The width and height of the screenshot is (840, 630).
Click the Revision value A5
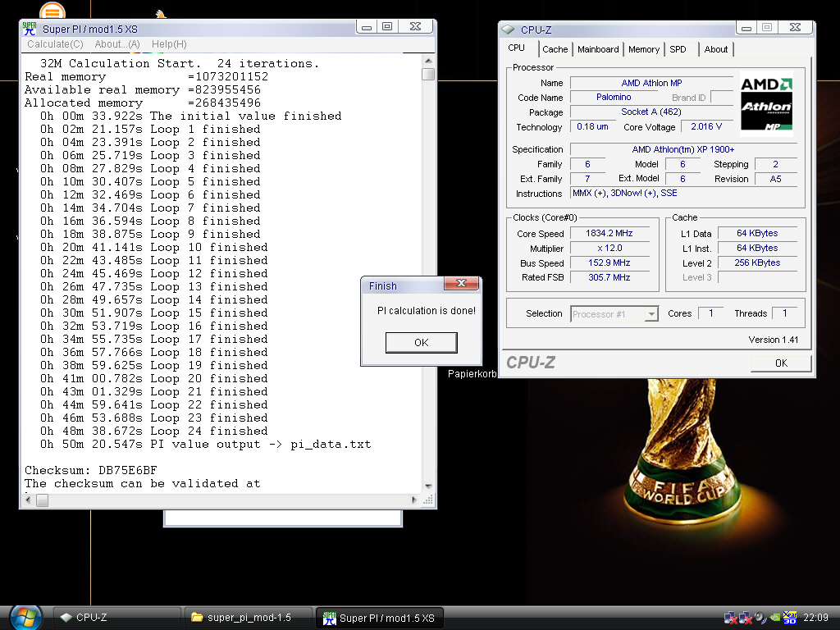(776, 179)
